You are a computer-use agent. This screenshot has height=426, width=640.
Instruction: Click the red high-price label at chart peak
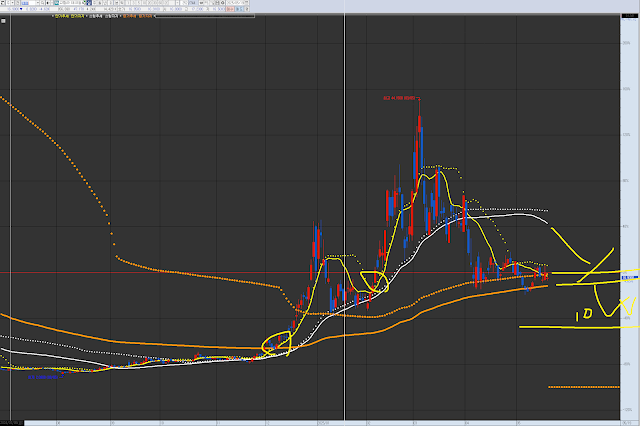[399, 98]
